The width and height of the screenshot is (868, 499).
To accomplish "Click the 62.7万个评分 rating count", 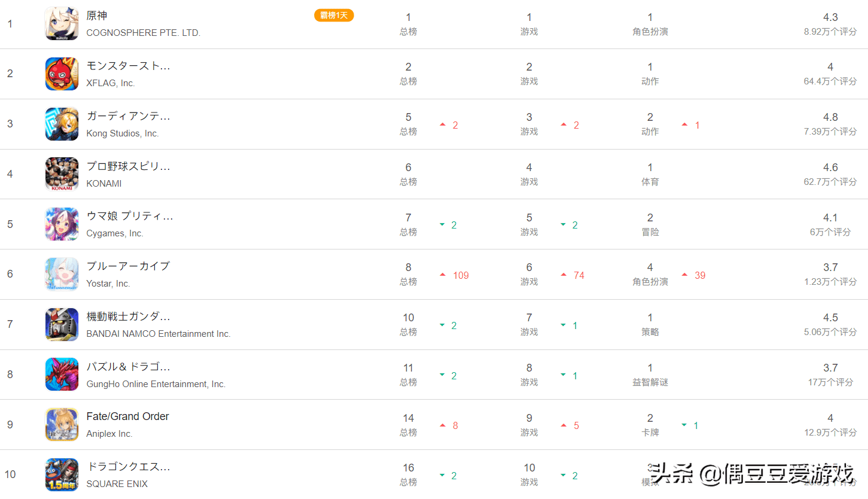I will (830, 181).
